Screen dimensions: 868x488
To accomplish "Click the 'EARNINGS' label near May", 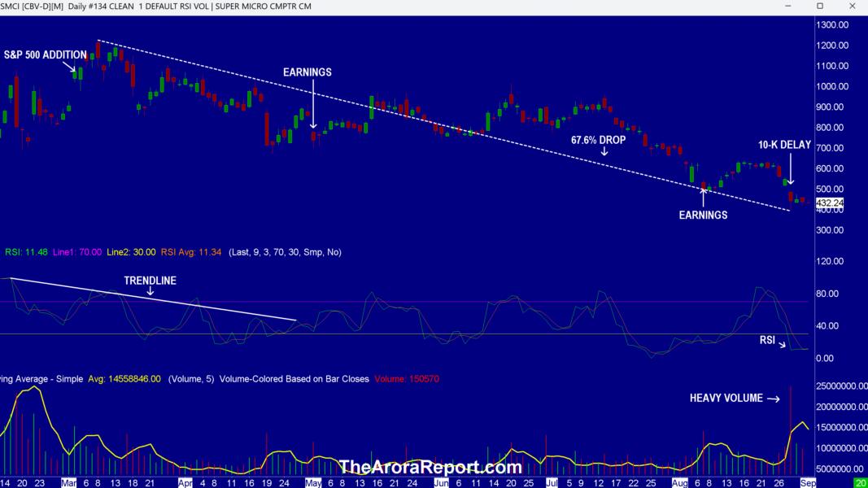I will (x=308, y=72).
